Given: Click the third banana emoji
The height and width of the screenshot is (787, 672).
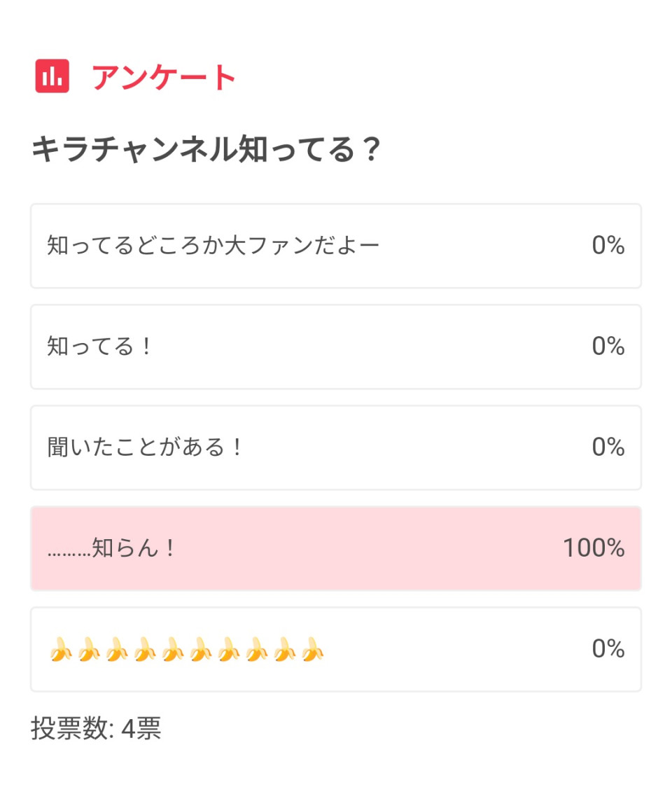Looking at the screenshot, I should point(117,649).
